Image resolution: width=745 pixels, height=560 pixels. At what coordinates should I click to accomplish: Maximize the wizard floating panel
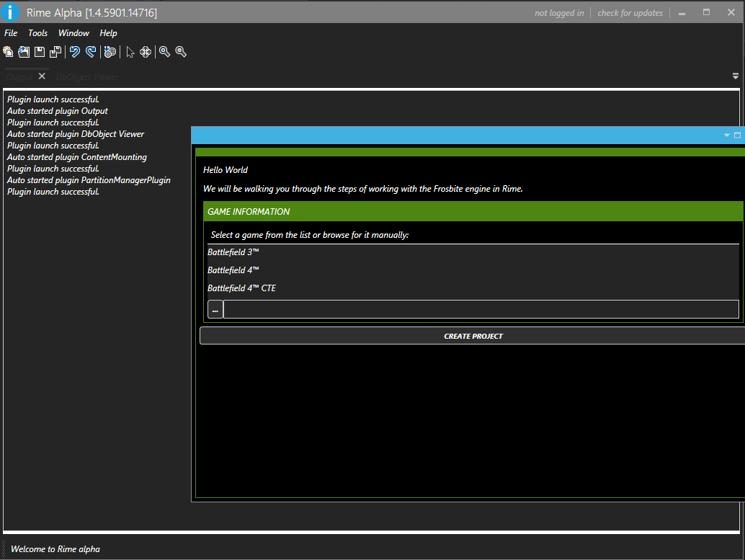point(737,135)
